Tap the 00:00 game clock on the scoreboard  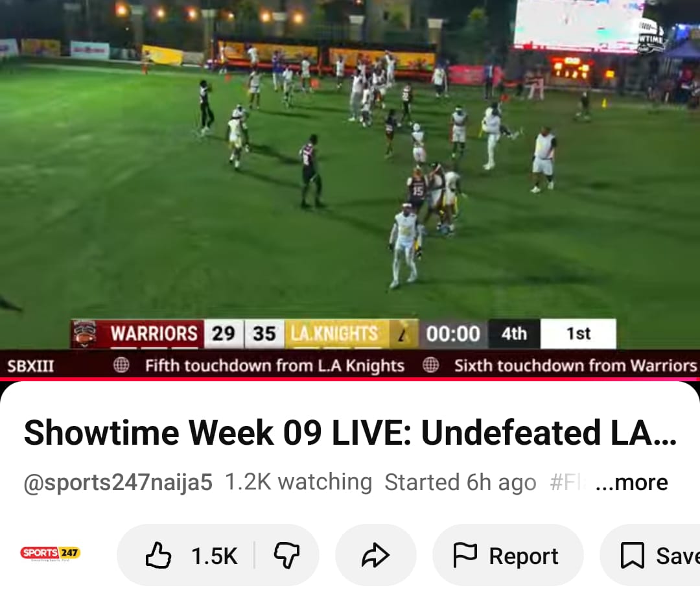pyautogui.click(x=452, y=334)
